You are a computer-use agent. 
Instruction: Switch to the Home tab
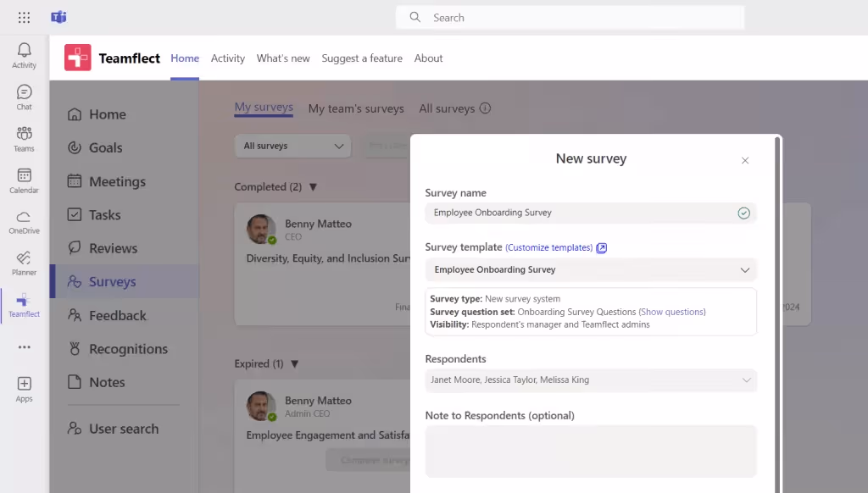click(x=185, y=58)
